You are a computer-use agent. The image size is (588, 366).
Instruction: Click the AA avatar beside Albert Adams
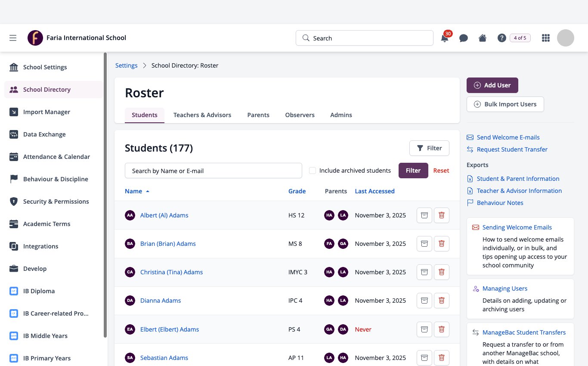pos(130,215)
